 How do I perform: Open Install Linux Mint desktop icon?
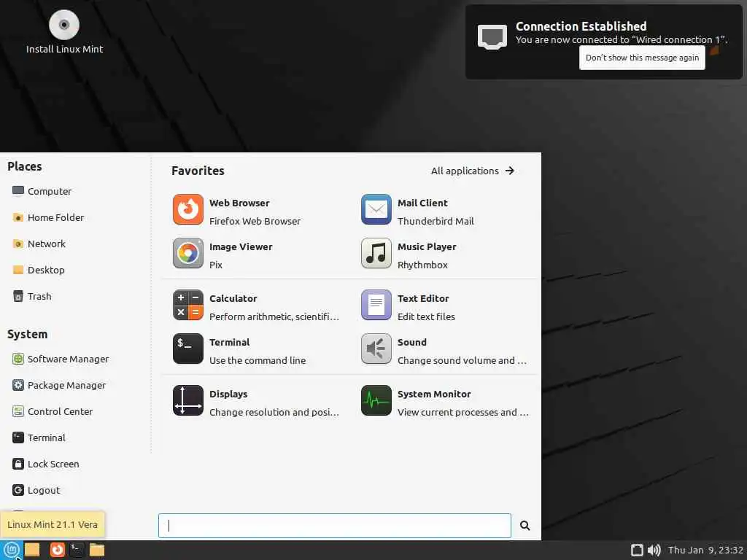pos(64,31)
